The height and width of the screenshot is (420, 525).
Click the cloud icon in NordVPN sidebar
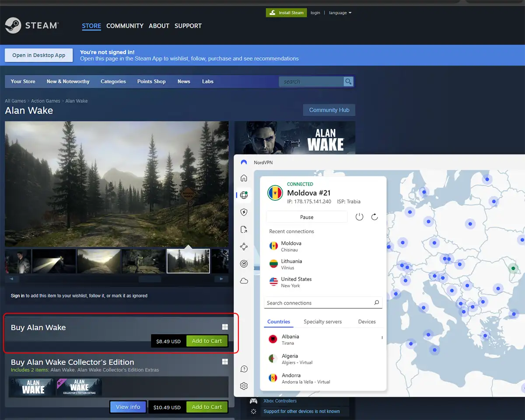point(244,280)
